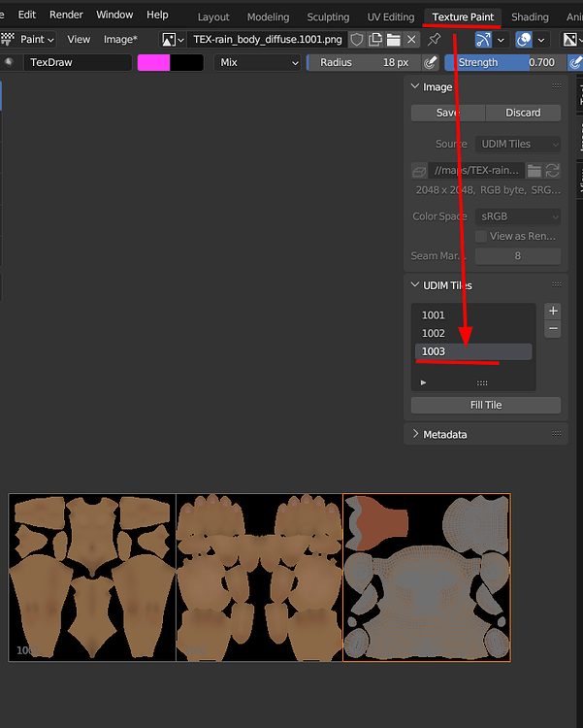Click the Discard button

point(523,113)
